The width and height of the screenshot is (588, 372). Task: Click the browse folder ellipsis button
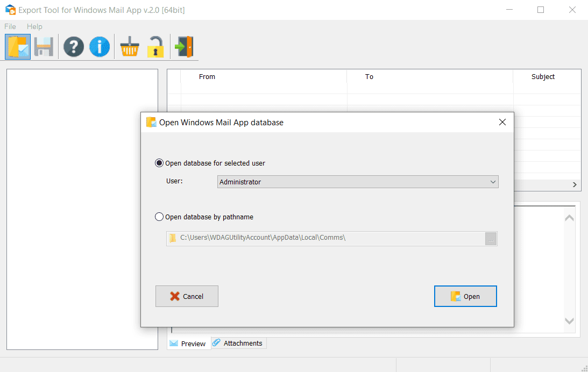(x=491, y=239)
